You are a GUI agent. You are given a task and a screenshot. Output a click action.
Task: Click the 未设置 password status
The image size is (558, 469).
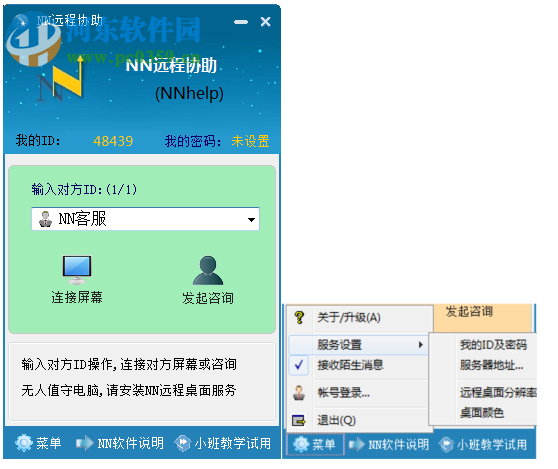pyautogui.click(x=250, y=141)
